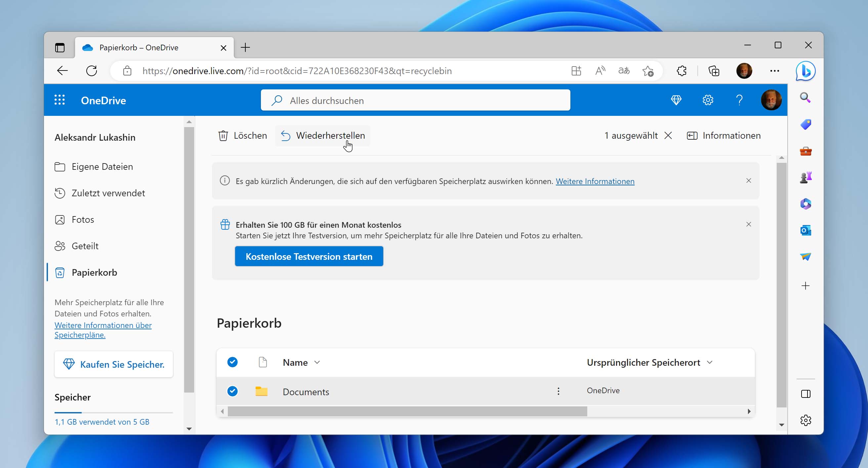868x468 pixels.
Task: Open Weitere Informationen über Speicherpläne link
Action: click(103, 330)
